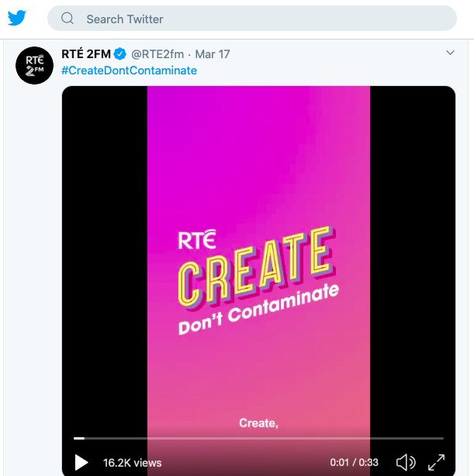The width and height of the screenshot is (474, 476).
Task: Focus the Search Twitter field
Action: coord(252,18)
